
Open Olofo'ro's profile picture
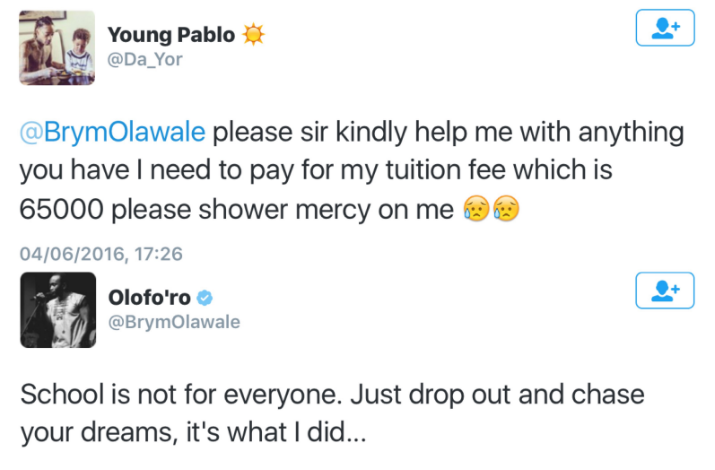tap(56, 307)
